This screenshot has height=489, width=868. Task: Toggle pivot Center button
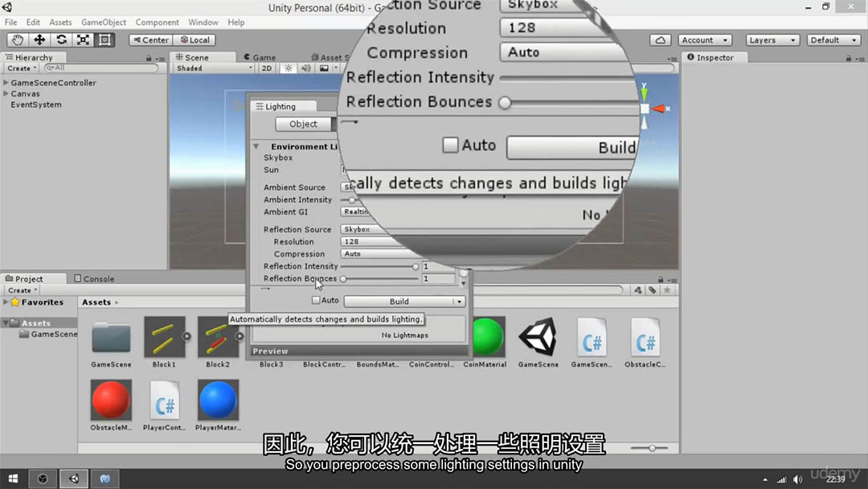(x=151, y=40)
